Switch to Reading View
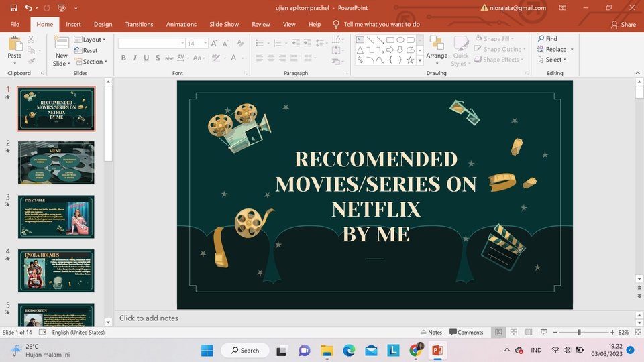 529,333
